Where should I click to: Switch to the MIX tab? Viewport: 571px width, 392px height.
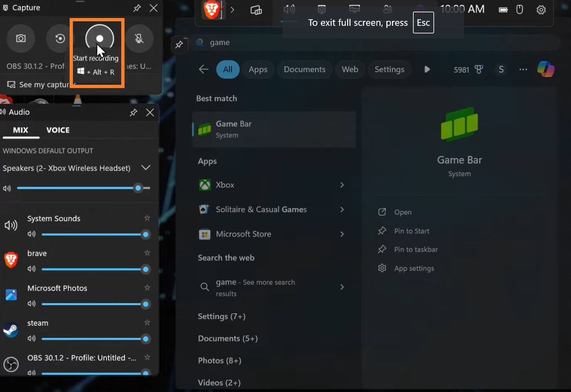[20, 130]
